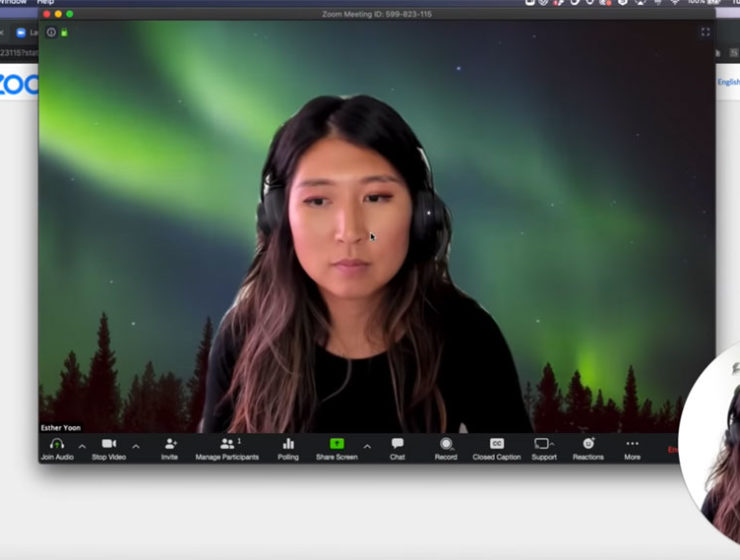Click the green encryption shield icon
This screenshot has height=560, width=740.
coord(64,33)
